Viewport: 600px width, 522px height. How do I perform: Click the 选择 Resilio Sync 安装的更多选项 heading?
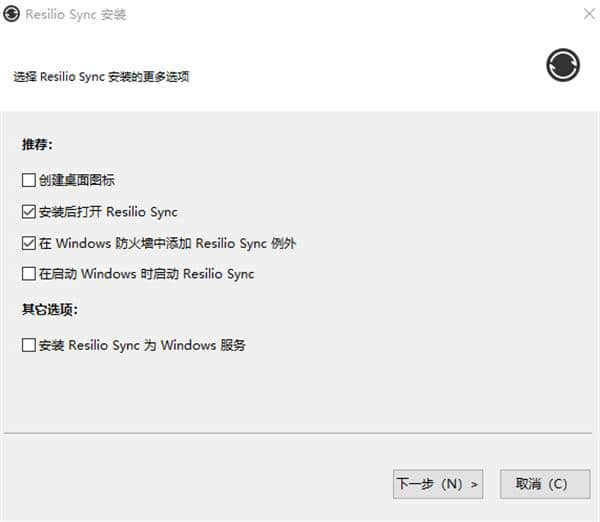101,77
